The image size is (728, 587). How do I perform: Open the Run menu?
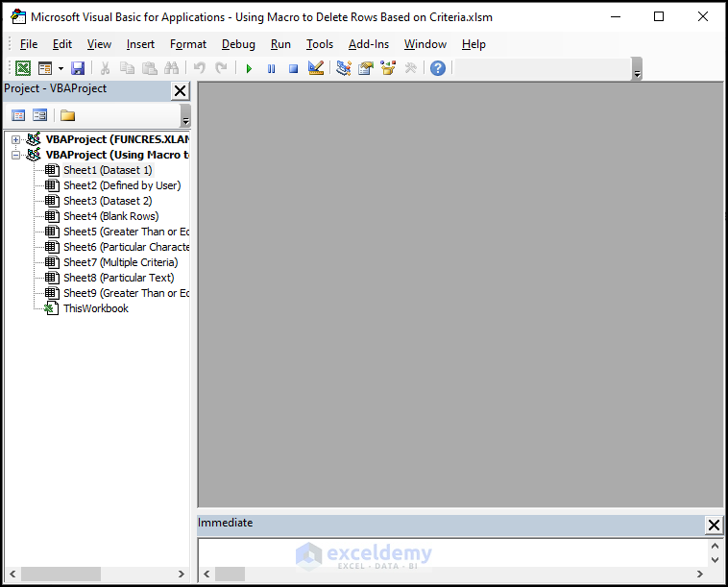point(280,44)
